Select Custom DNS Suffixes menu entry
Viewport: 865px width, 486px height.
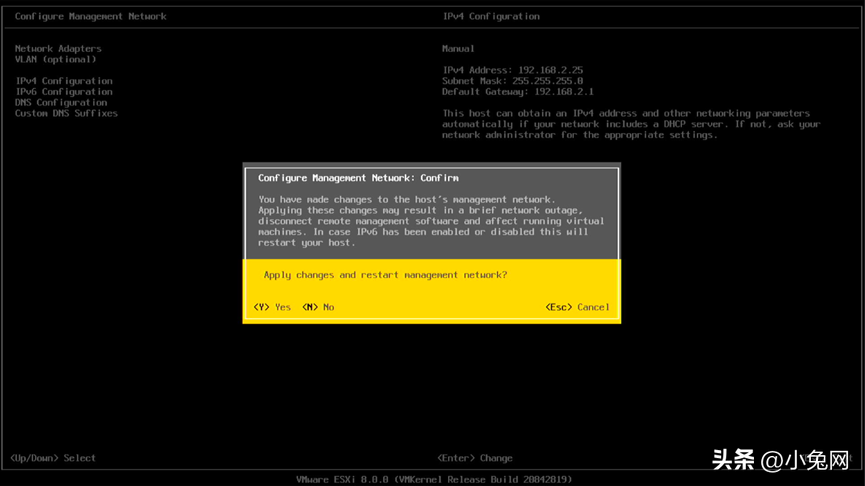pyautogui.click(x=66, y=113)
